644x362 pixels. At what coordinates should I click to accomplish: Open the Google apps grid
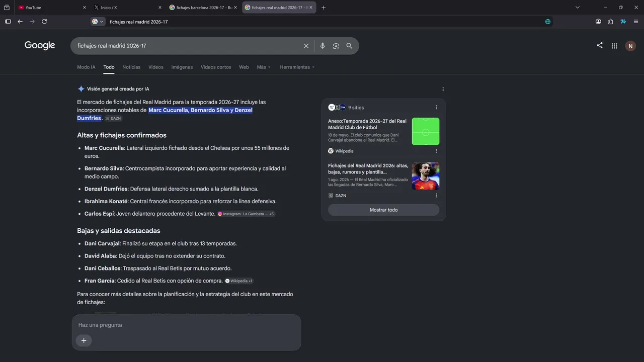(614, 46)
